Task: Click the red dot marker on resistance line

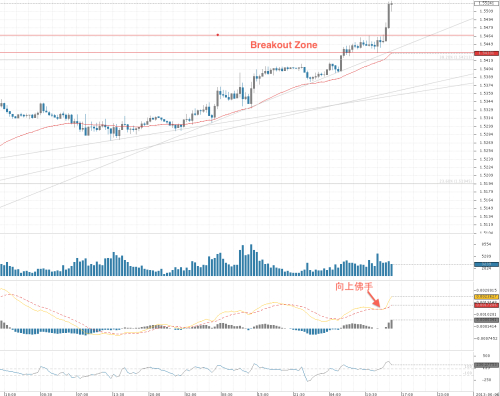Action: (x=218, y=35)
